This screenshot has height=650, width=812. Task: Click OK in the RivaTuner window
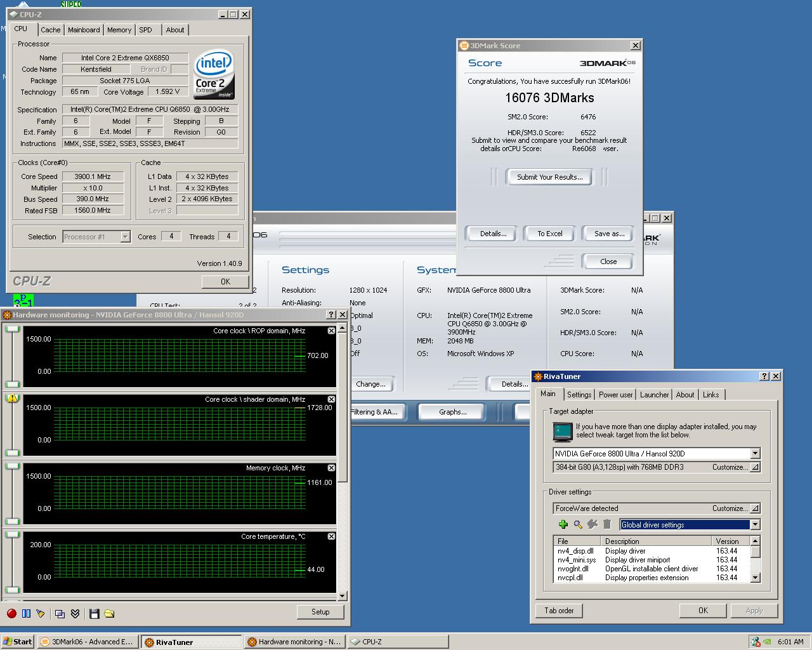click(x=703, y=611)
